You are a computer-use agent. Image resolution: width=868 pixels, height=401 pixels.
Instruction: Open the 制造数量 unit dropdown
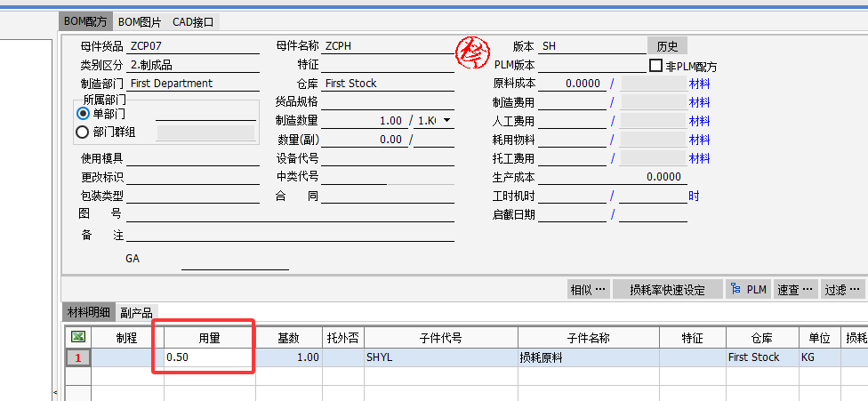point(446,121)
